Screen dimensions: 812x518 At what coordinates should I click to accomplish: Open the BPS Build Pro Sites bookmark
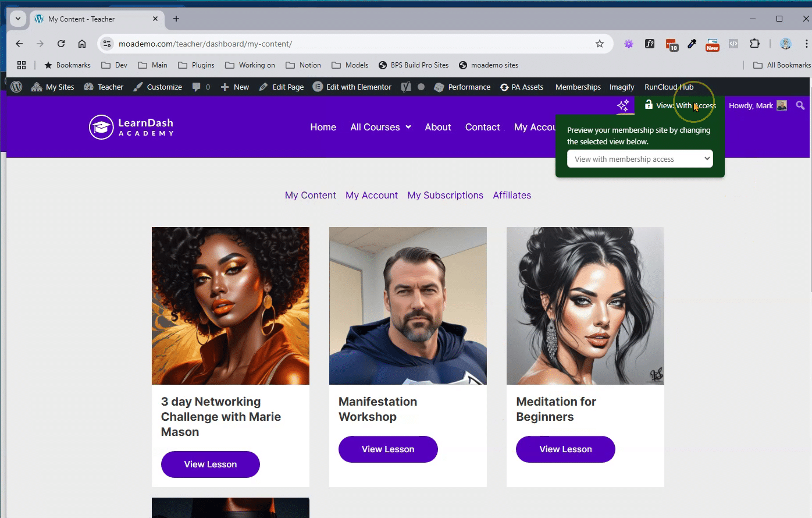(414, 65)
